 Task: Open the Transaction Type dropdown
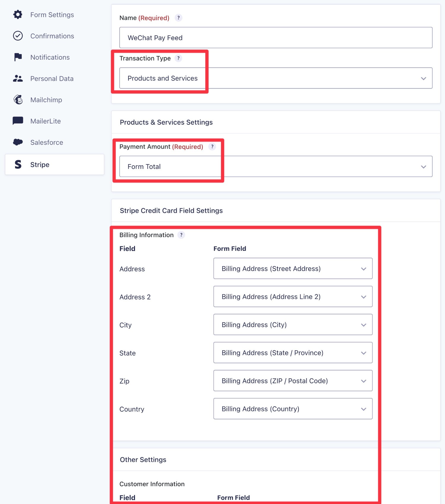(276, 78)
